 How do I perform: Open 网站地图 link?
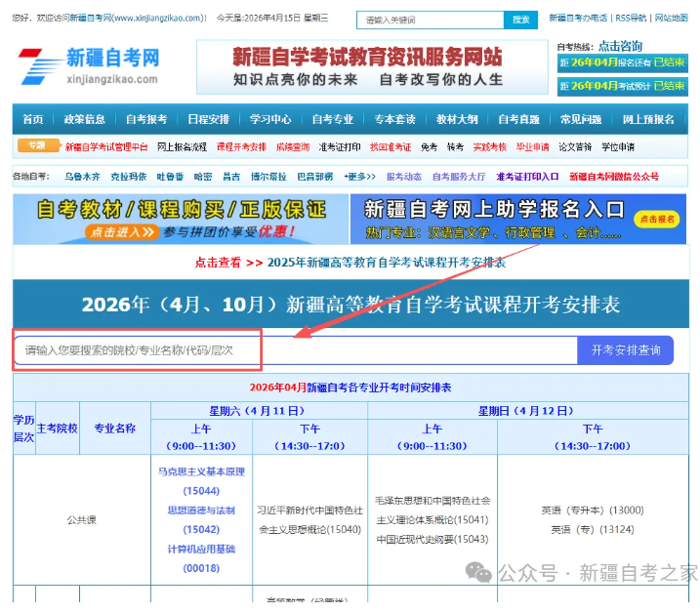click(671, 19)
